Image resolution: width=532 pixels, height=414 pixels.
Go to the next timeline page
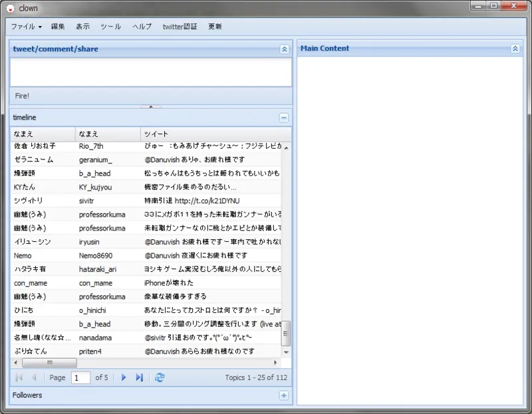124,377
